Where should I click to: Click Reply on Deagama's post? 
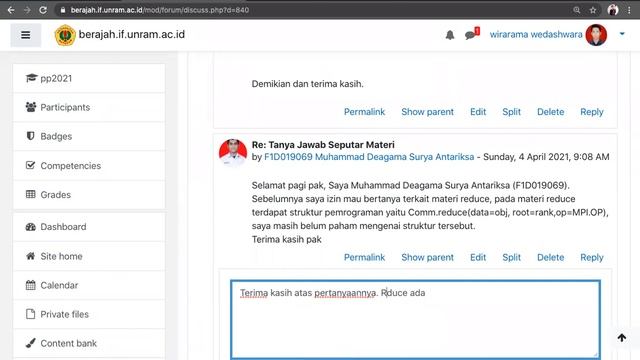pos(592,258)
